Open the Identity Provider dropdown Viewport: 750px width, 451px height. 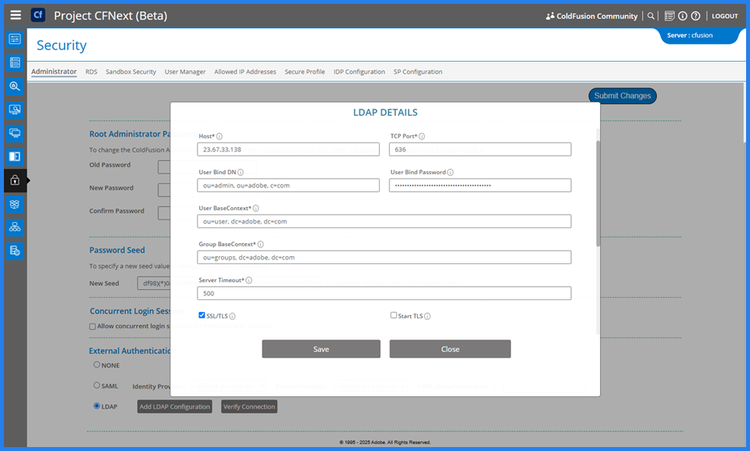pos(229,386)
